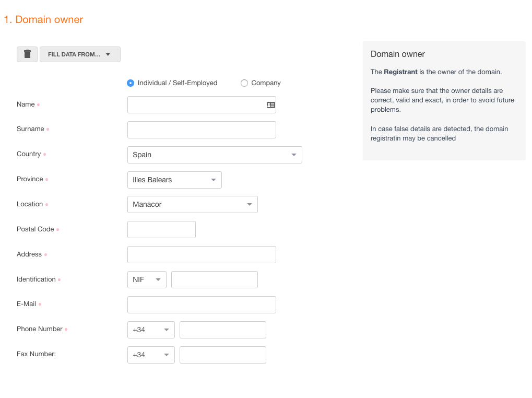Screen dimensions: 532x398
Task: Click inside the Surname input field
Action: pos(202,130)
